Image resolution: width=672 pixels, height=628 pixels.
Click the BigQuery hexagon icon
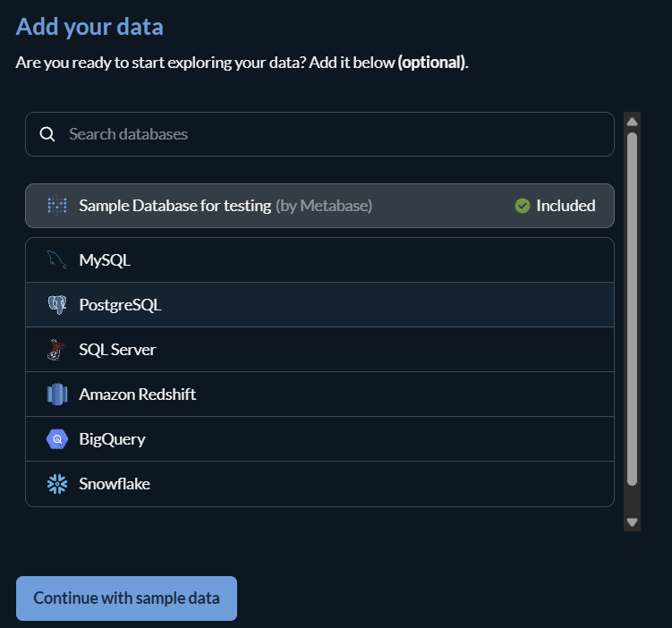(57, 439)
